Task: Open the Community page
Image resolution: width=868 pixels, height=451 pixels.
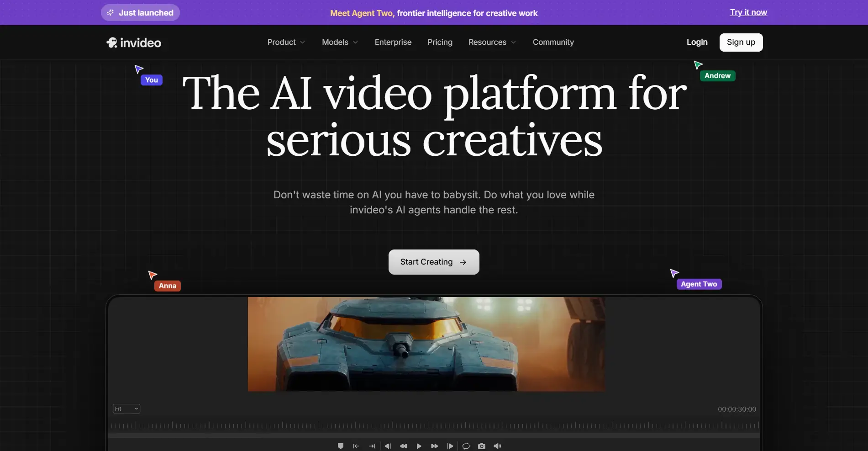Action: click(553, 42)
